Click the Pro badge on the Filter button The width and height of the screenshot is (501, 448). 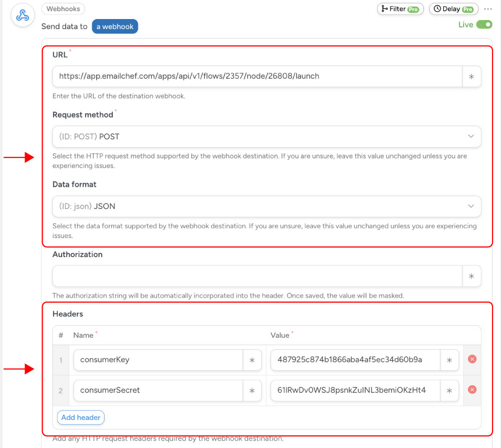414,9
